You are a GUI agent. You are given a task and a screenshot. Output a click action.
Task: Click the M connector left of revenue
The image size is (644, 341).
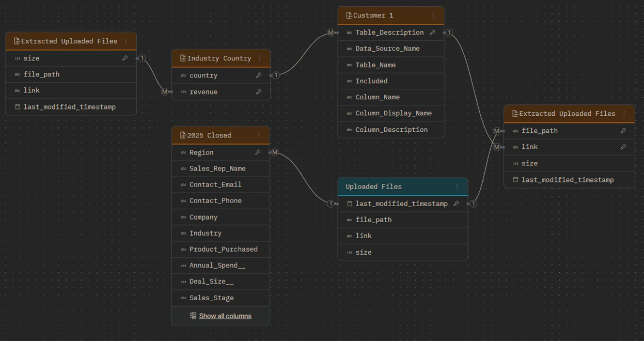(x=165, y=92)
